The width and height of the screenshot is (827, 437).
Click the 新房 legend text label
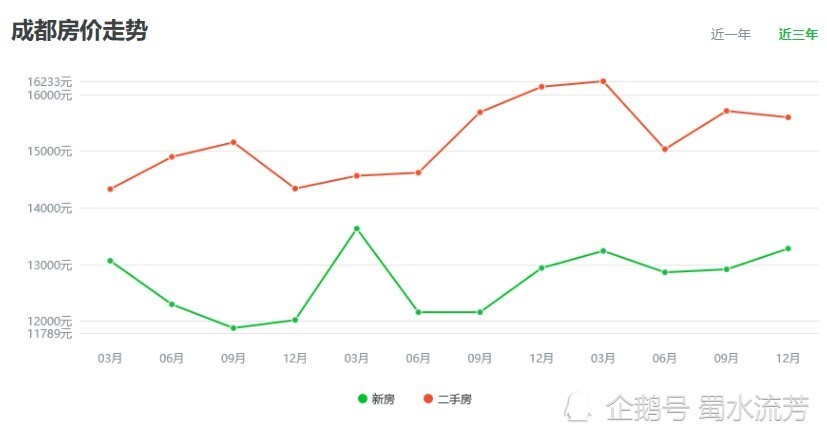tap(383, 399)
